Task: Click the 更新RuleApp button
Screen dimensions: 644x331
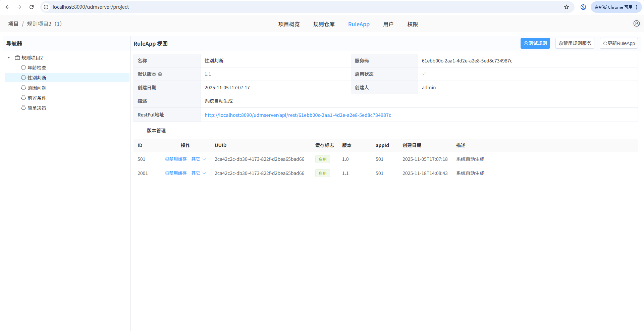Action: click(x=619, y=43)
